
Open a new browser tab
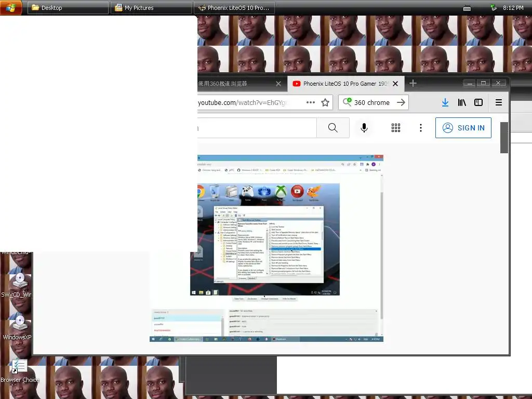click(413, 83)
